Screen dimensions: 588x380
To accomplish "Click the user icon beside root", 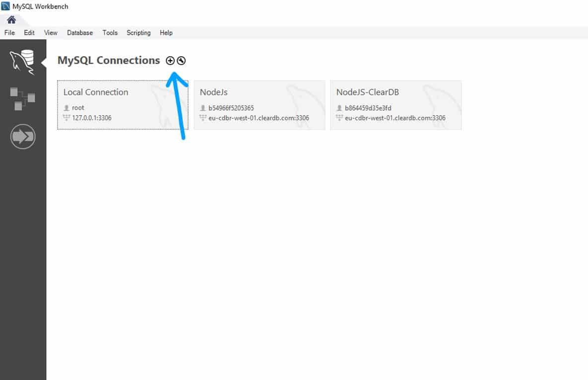I will [66, 108].
